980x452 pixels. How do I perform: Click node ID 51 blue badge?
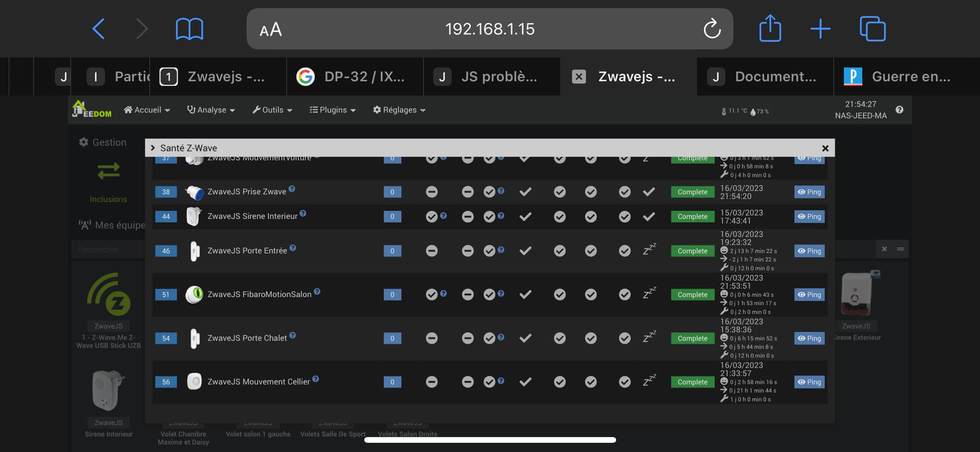click(x=166, y=295)
